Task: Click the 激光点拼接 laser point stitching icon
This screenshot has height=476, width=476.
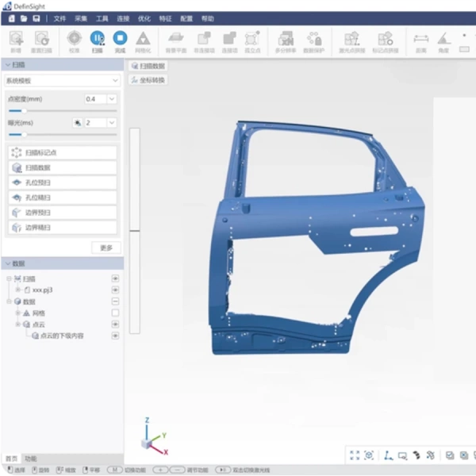Action: tap(352, 39)
